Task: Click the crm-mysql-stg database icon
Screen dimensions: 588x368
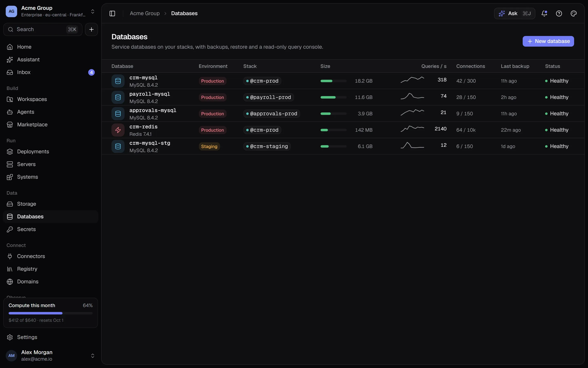Action: pos(118,146)
